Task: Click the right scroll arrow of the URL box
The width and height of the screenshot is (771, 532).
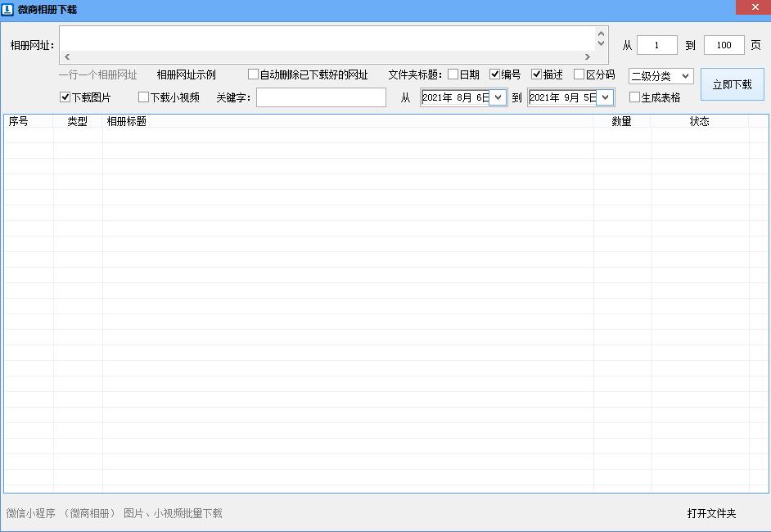Action: pyautogui.click(x=588, y=56)
